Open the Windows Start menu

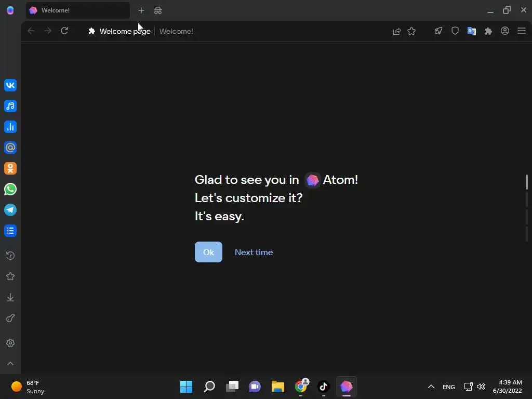(186, 387)
